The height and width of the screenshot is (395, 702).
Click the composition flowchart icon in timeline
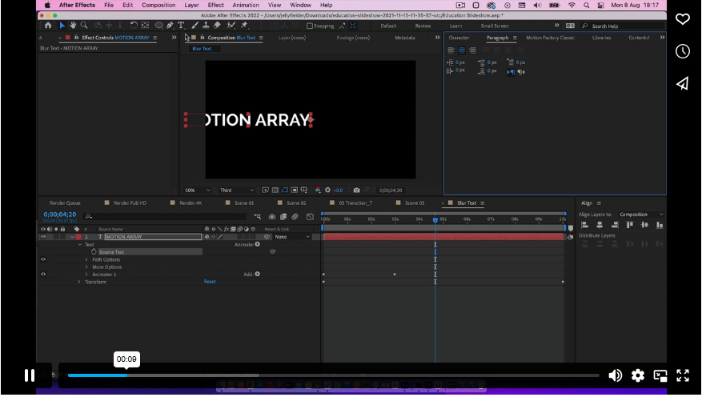[x=257, y=217]
